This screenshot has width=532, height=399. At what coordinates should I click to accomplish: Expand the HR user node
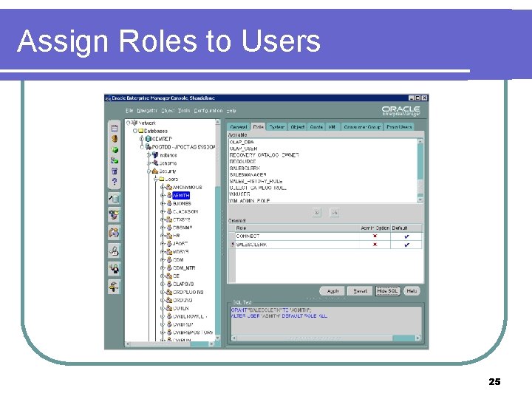coord(162,236)
